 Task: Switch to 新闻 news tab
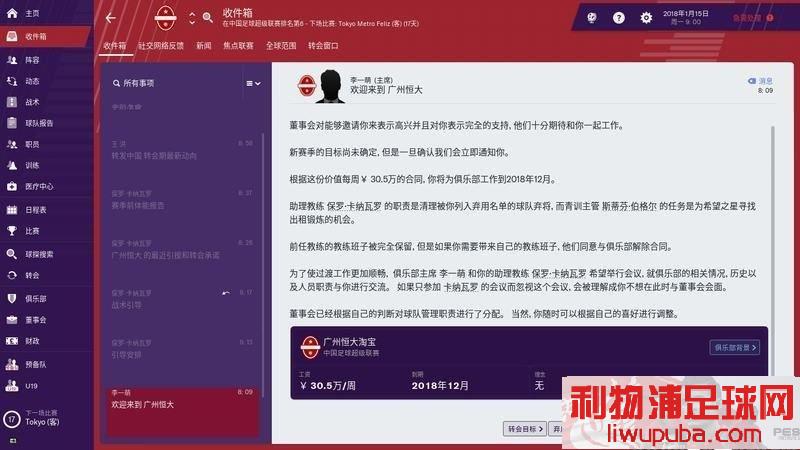pyautogui.click(x=204, y=45)
